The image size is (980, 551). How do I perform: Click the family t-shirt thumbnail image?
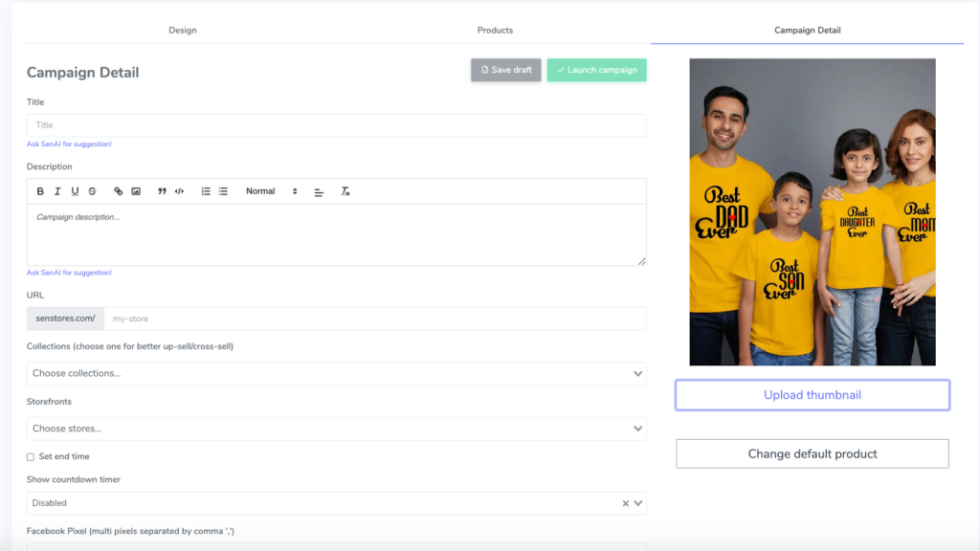pyautogui.click(x=813, y=211)
